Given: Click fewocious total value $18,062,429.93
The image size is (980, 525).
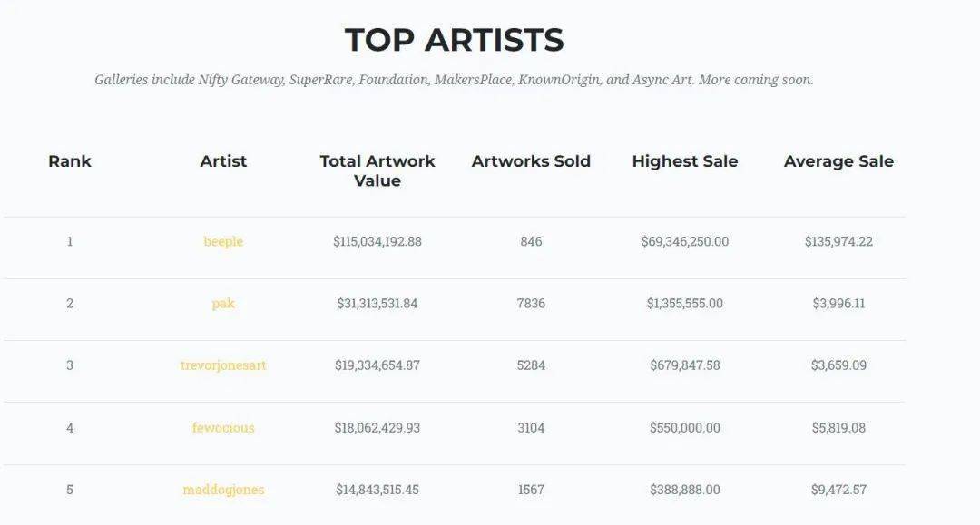Looking at the screenshot, I should 377,427.
